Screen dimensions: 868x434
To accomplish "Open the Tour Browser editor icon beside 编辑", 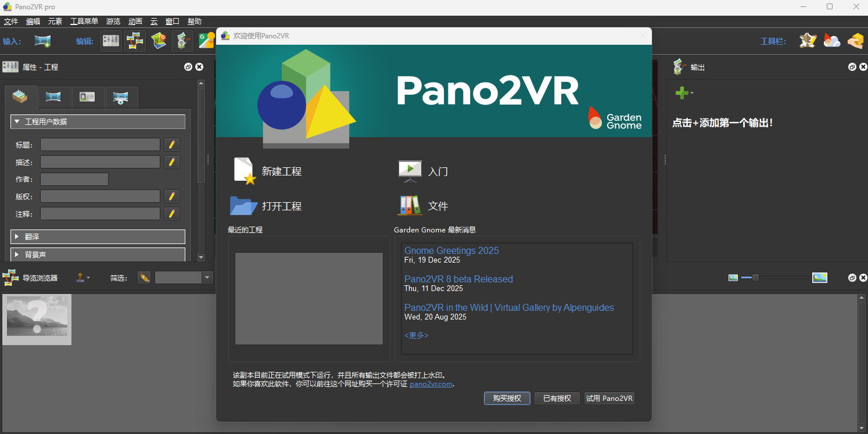I will 135,41.
